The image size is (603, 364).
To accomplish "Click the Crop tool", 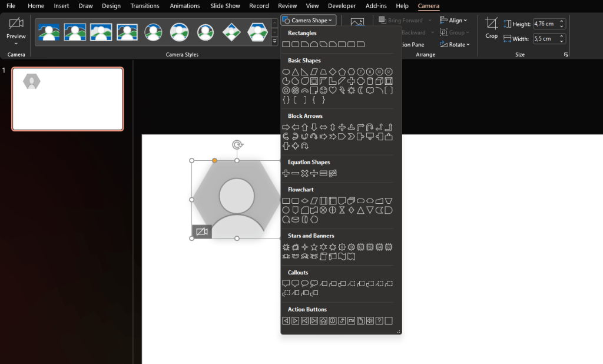I will point(491,27).
